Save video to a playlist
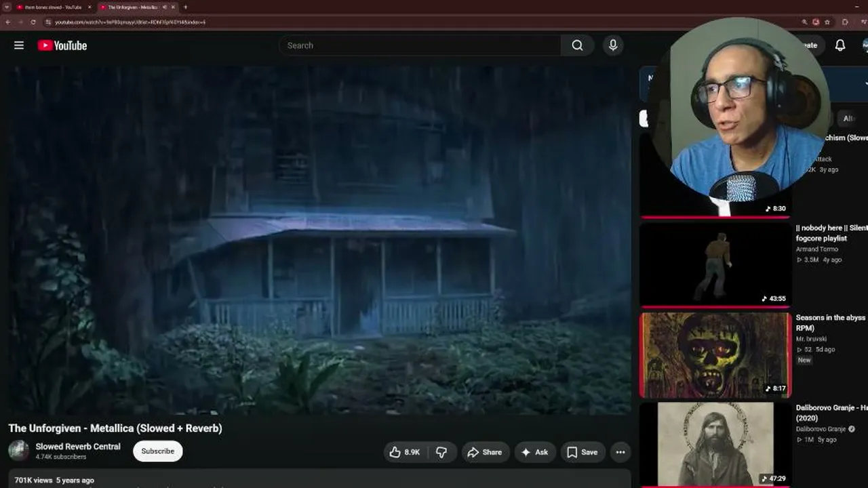Screen dimensions: 868x488 pos(583,452)
